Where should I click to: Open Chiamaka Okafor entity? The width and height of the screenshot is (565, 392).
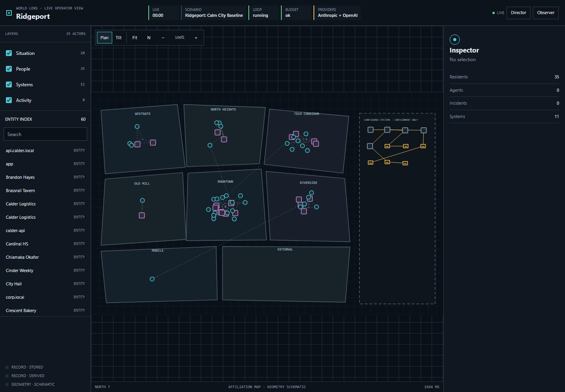[45, 257]
